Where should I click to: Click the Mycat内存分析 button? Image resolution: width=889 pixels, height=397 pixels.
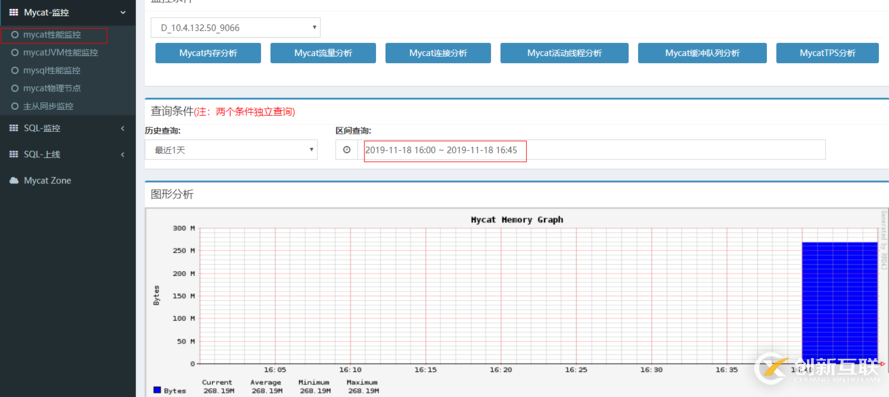click(x=208, y=53)
